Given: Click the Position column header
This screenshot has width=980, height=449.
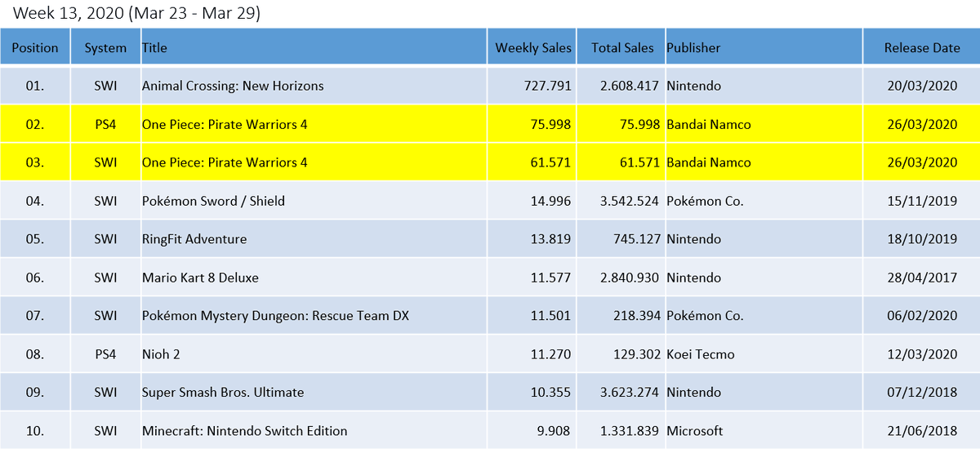Looking at the screenshot, I should [35, 47].
